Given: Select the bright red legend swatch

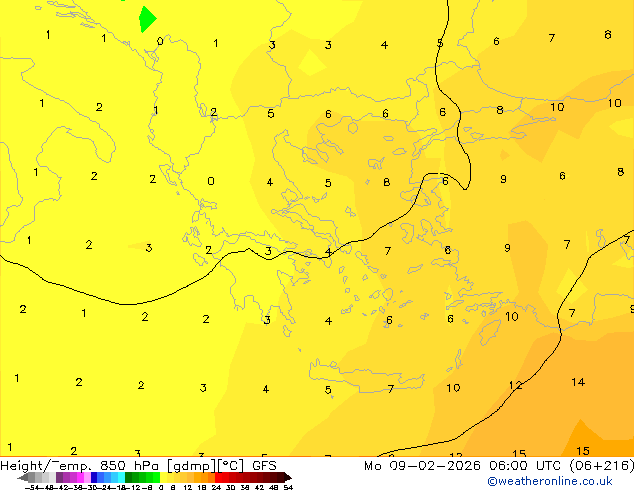Looking at the screenshot, I should point(218,477).
